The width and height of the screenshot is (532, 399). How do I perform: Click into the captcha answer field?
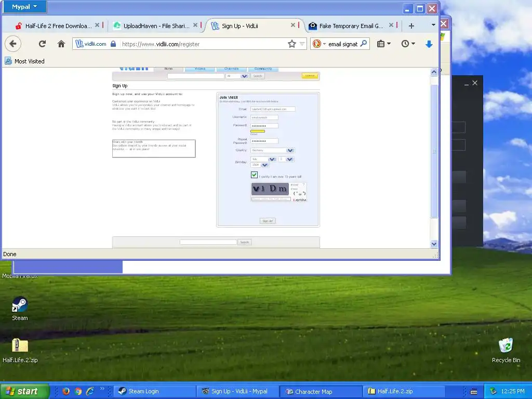[x=271, y=199]
